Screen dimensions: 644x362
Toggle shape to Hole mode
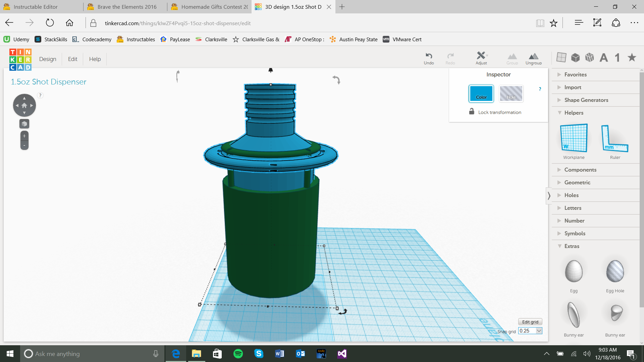pos(511,94)
